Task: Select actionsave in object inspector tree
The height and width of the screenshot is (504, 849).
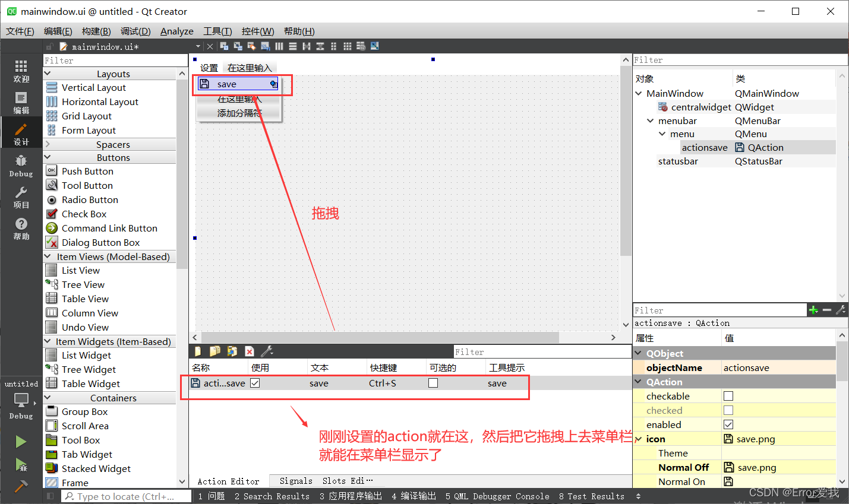Action: click(x=705, y=147)
